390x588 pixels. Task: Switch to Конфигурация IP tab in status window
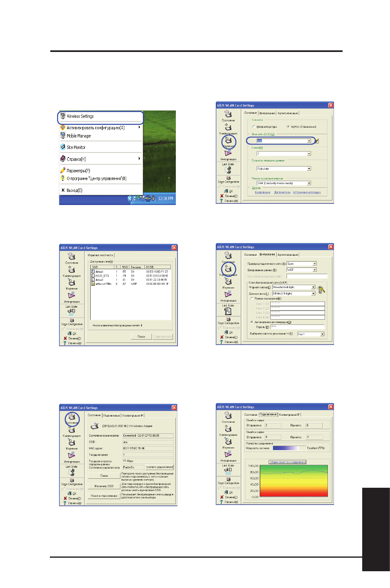133,416
